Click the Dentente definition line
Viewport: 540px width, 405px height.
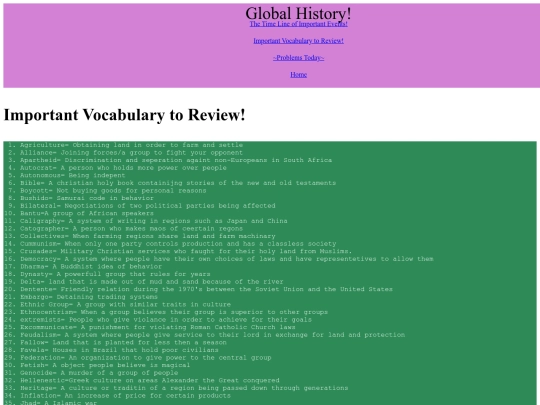point(206,289)
